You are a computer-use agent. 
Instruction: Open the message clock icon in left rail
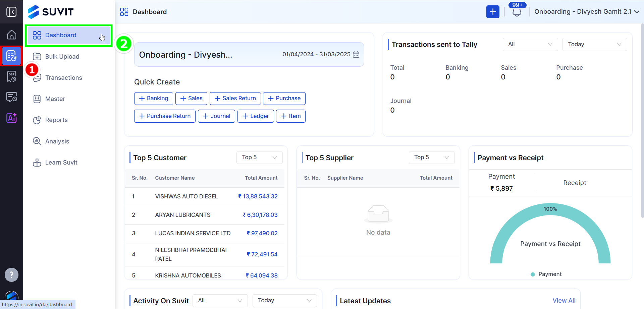(11, 97)
